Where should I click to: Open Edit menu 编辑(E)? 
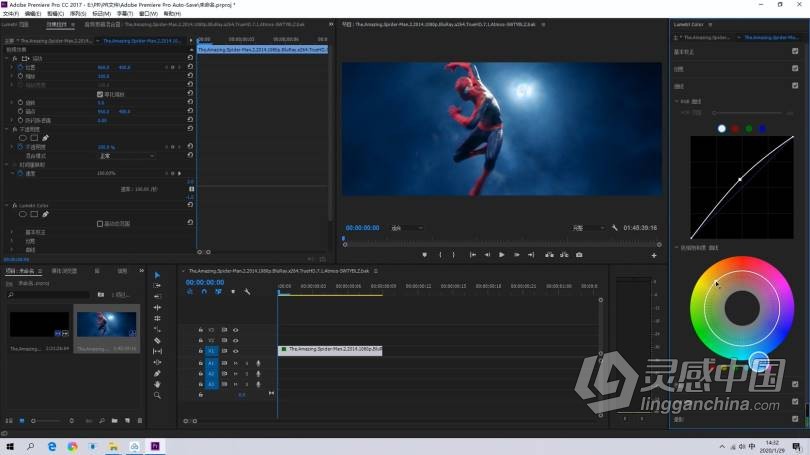tap(33, 13)
